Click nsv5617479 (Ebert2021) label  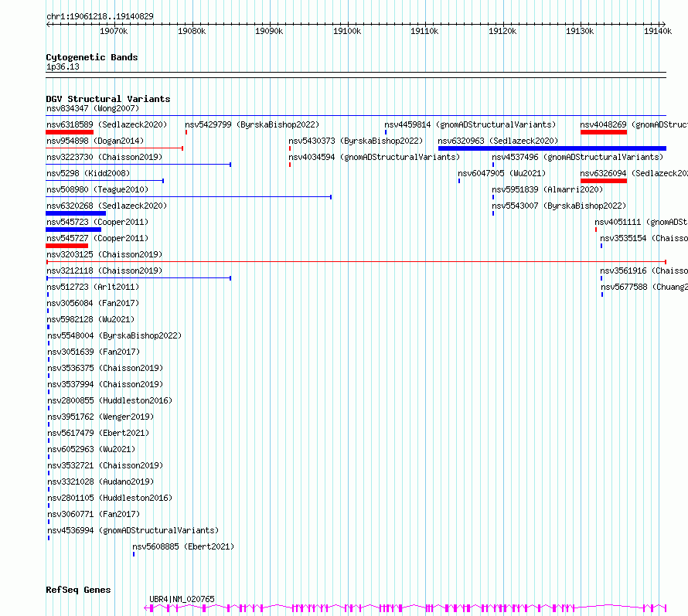pos(98,433)
